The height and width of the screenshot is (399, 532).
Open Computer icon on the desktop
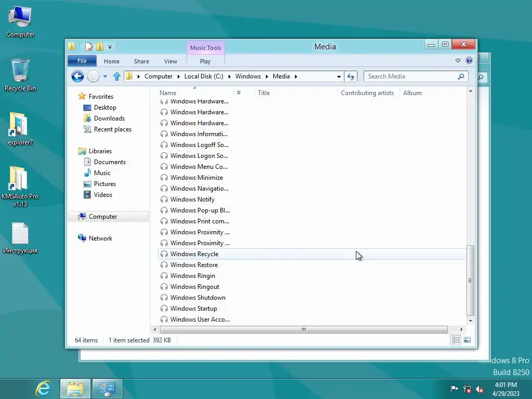[20, 21]
